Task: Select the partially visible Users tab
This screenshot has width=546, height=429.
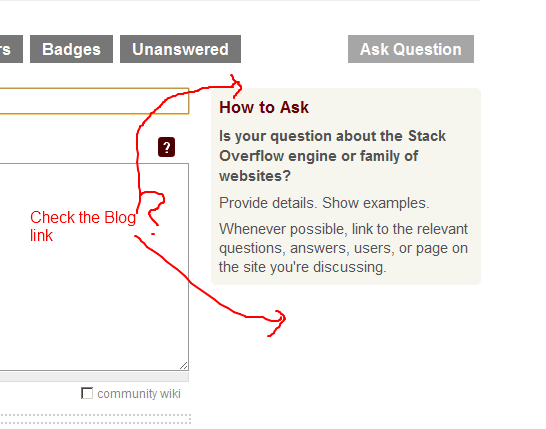Action: coord(11,49)
